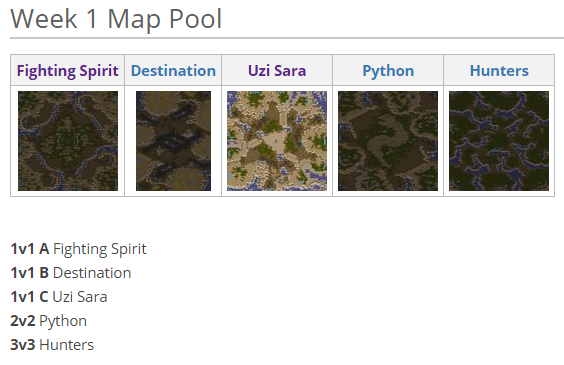Click the Fighting Spirit map thumbnail

pyautogui.click(x=68, y=141)
